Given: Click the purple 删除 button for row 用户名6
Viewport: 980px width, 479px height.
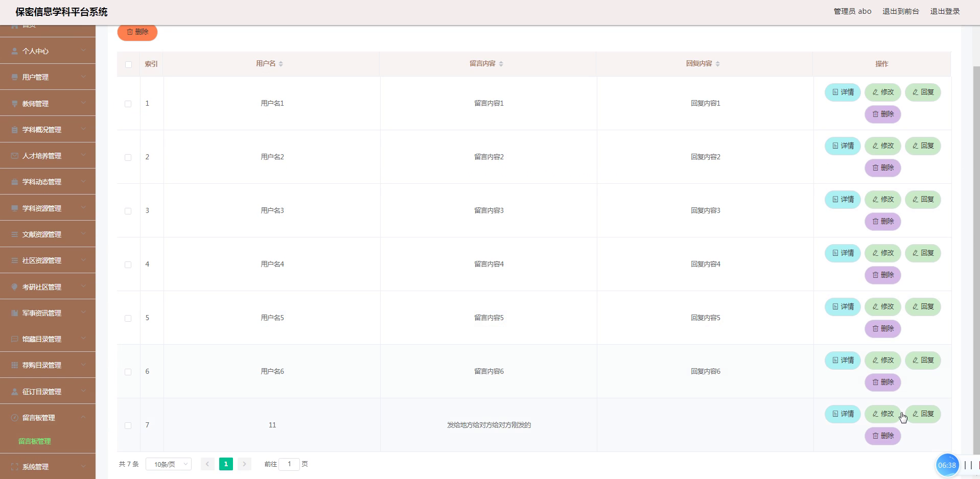Looking at the screenshot, I should [883, 382].
